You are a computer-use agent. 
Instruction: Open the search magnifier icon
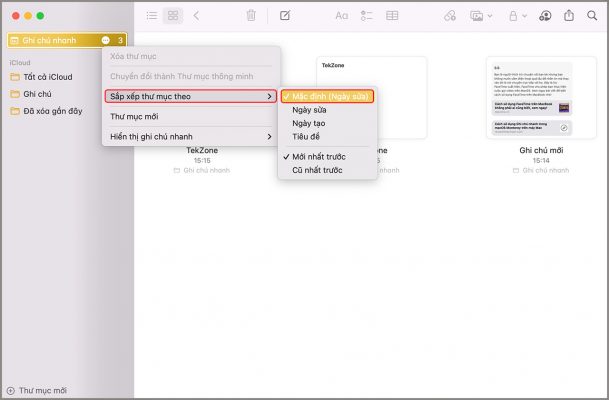[x=593, y=16]
